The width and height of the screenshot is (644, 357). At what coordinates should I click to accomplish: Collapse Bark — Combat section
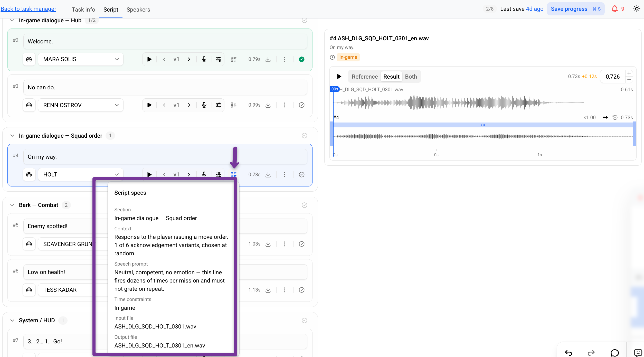point(12,205)
